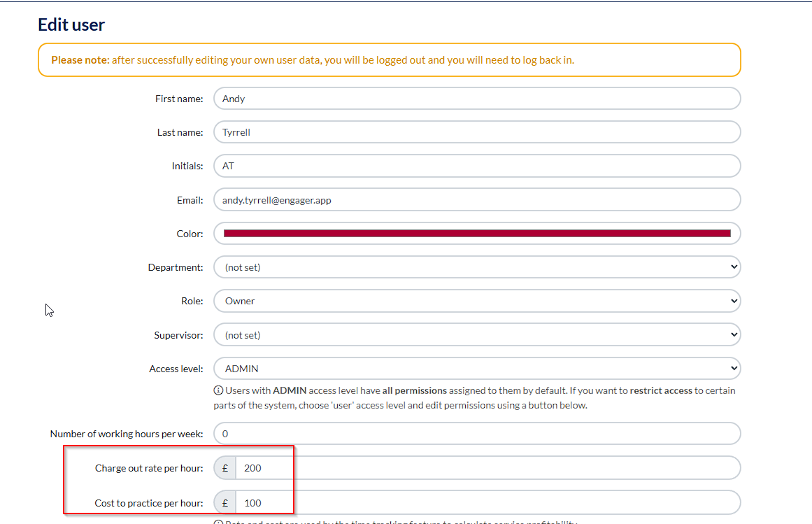The image size is (812, 524).
Task: Click the 'Charge out rate per hour:' label
Action: 149,468
